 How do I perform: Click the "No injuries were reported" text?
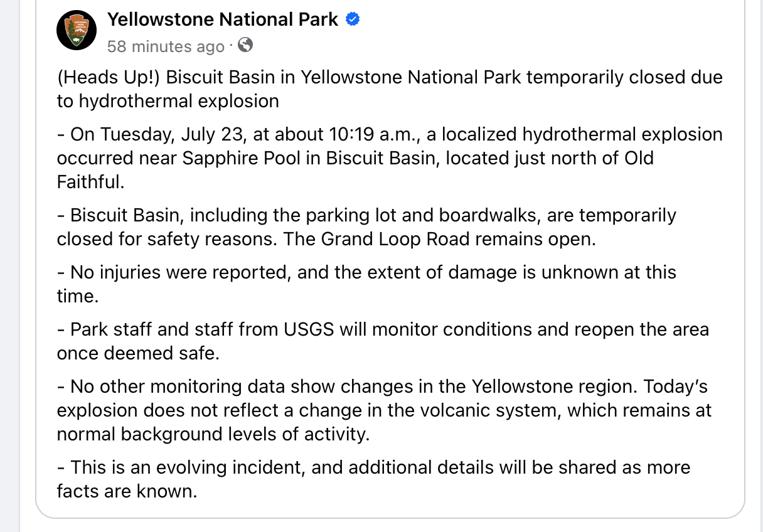[181, 272]
